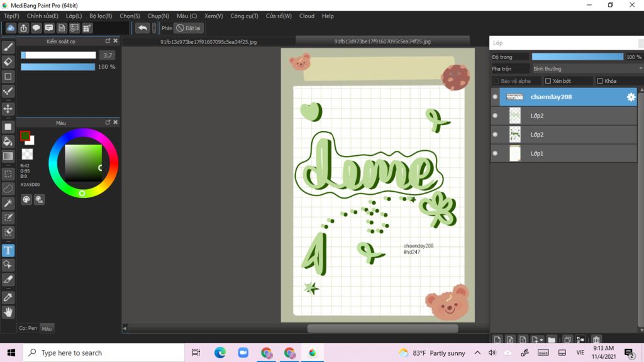Select the Eraser tool

8,62
